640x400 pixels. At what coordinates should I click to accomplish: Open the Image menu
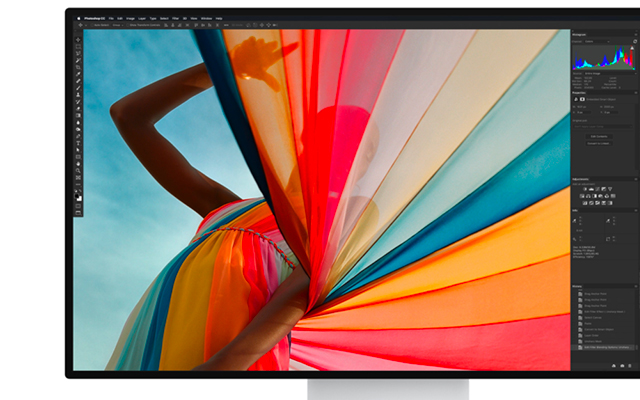point(130,18)
